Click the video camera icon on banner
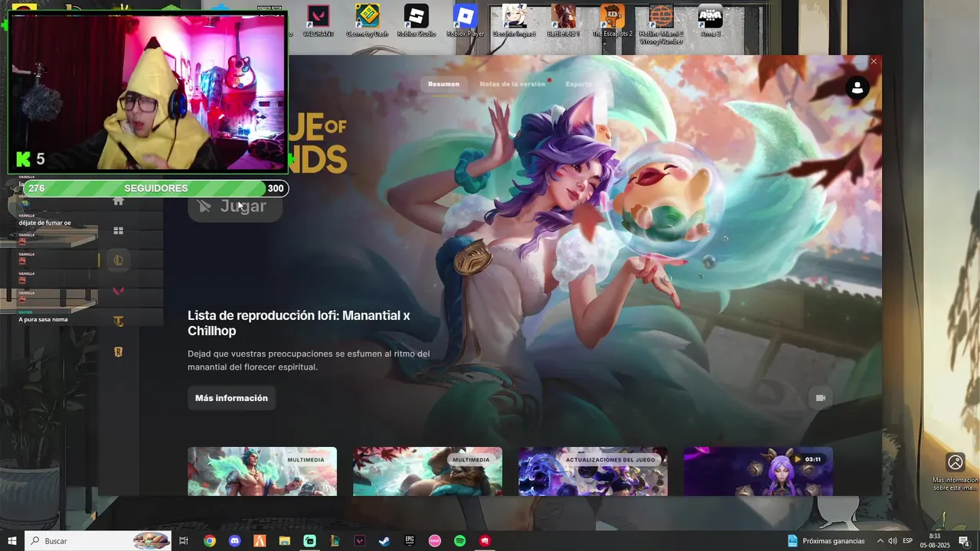The height and width of the screenshot is (551, 980). (821, 398)
